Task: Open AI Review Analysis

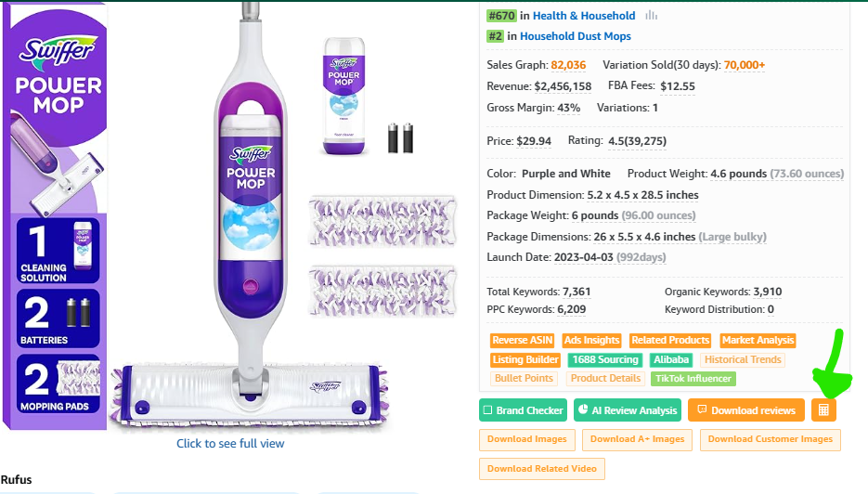Action: [x=628, y=410]
